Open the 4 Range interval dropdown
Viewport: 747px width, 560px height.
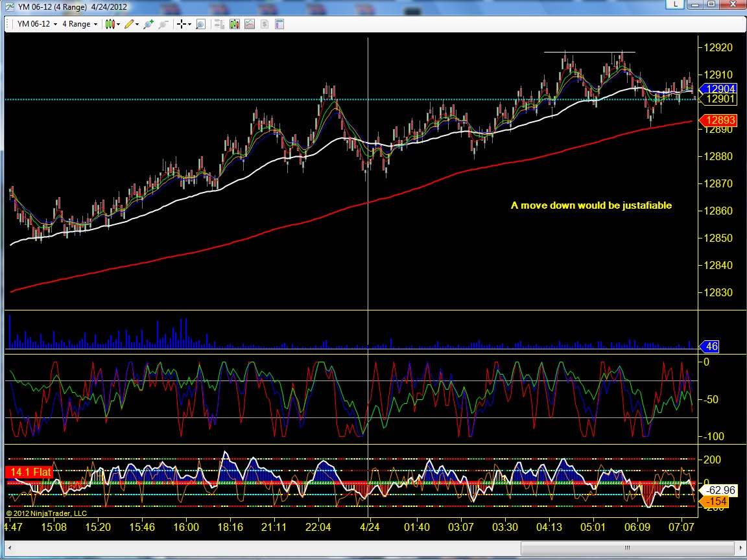coord(80,24)
